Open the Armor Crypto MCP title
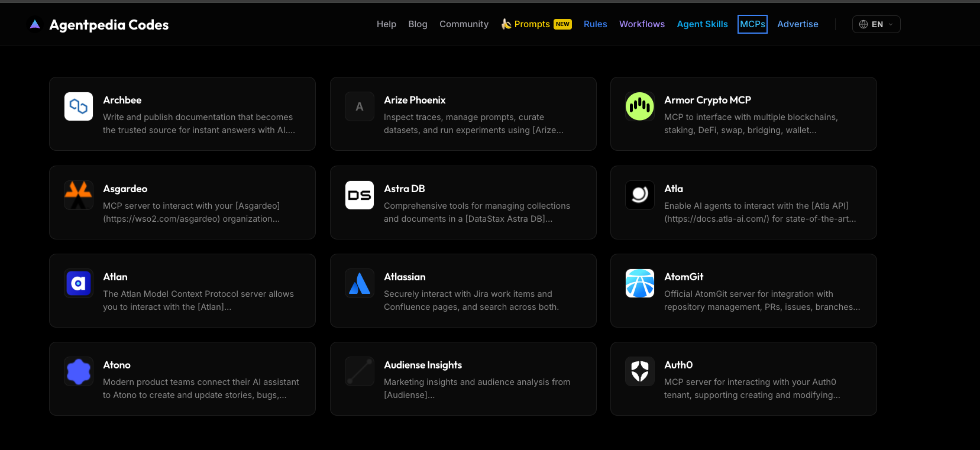980x450 pixels. tap(707, 100)
